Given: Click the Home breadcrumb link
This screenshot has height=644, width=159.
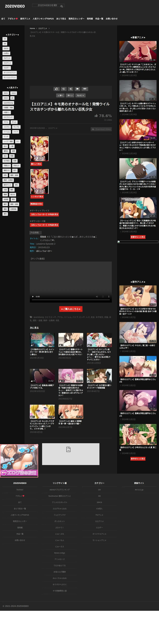Looking at the screenshot, I should [32, 29].
